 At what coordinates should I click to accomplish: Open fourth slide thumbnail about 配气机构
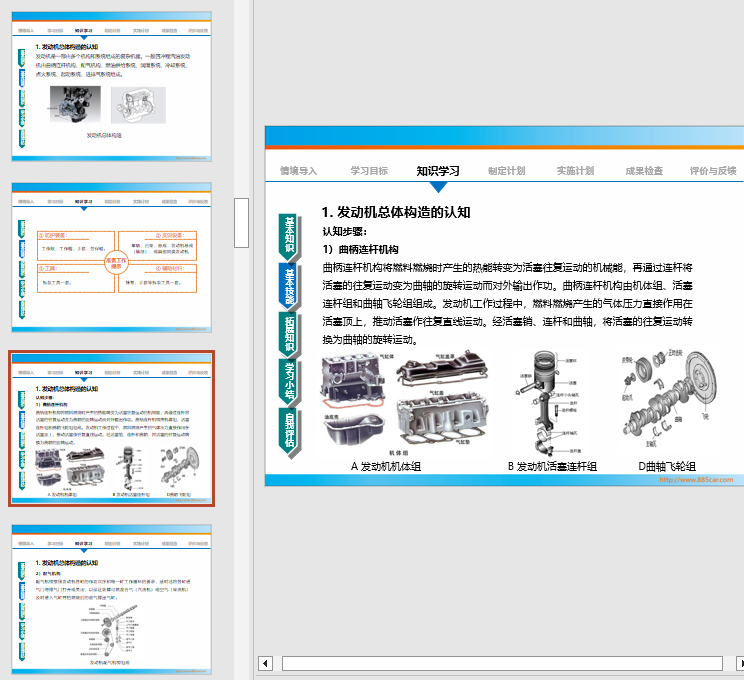click(x=112, y=599)
